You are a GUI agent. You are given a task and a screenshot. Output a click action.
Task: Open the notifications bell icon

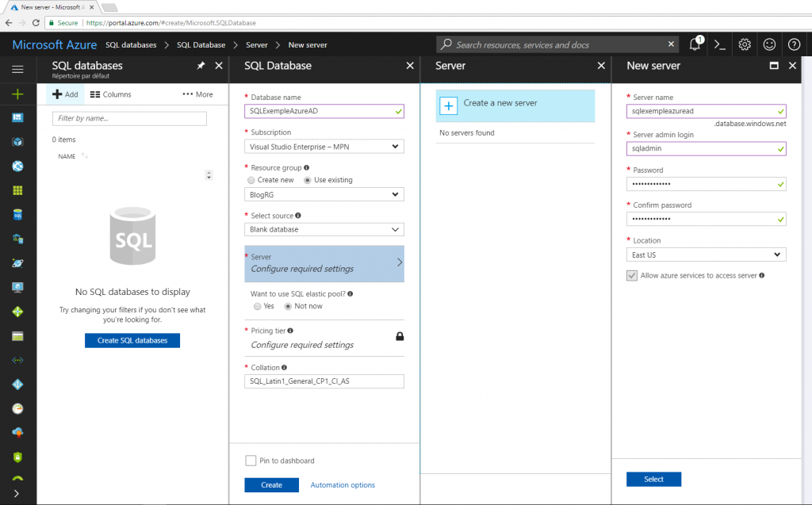pyautogui.click(x=695, y=44)
